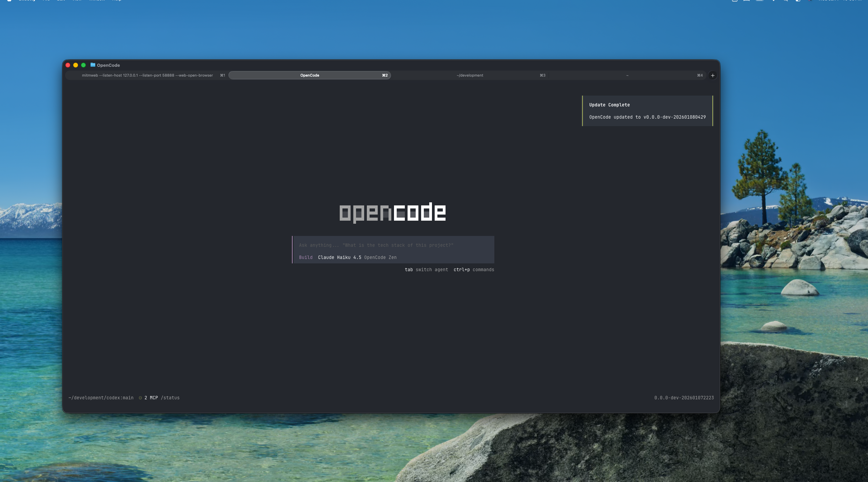Minimize the window using yellow button
The height and width of the screenshot is (482, 868).
76,65
